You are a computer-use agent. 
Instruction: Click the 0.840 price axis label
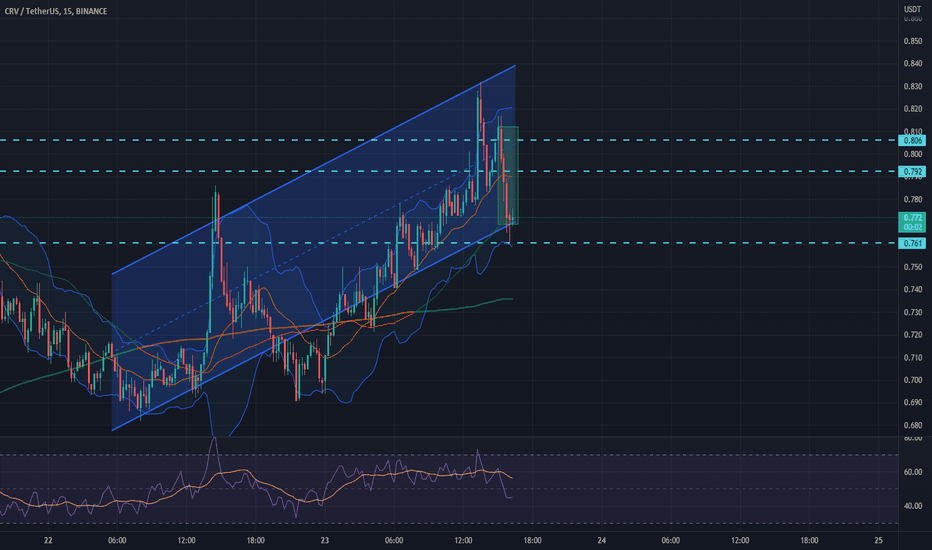(x=912, y=64)
